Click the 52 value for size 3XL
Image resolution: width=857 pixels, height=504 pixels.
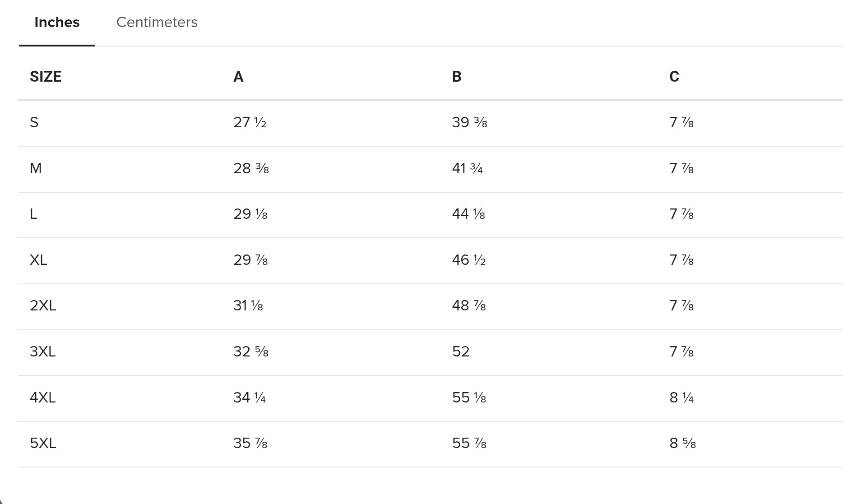(x=461, y=351)
